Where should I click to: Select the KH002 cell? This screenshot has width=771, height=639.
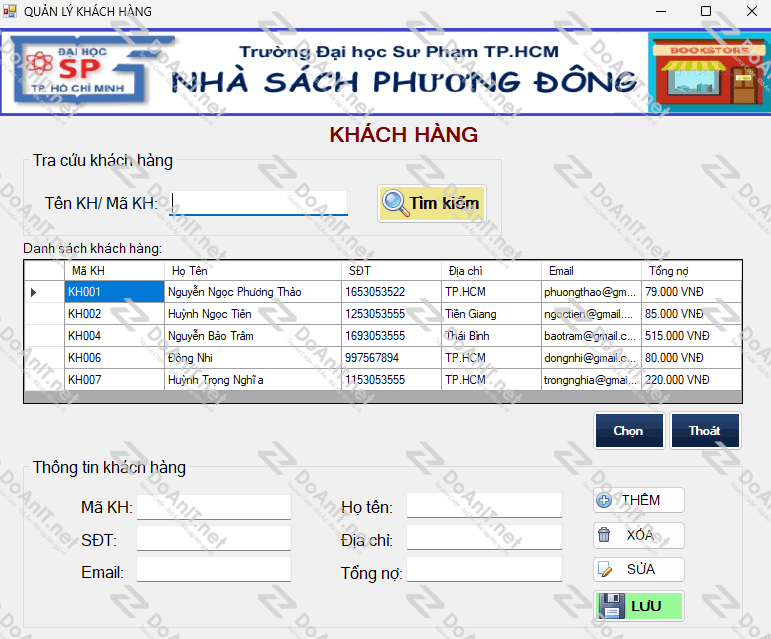coord(114,314)
